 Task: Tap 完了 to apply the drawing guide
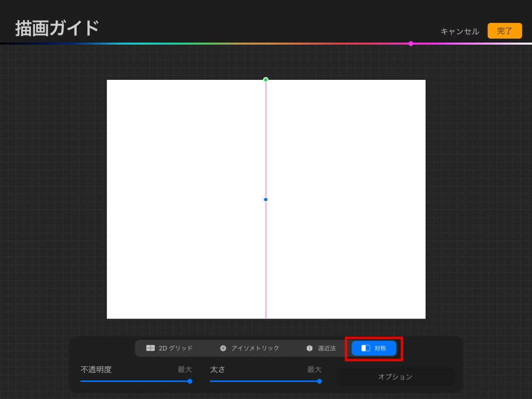pyautogui.click(x=504, y=31)
